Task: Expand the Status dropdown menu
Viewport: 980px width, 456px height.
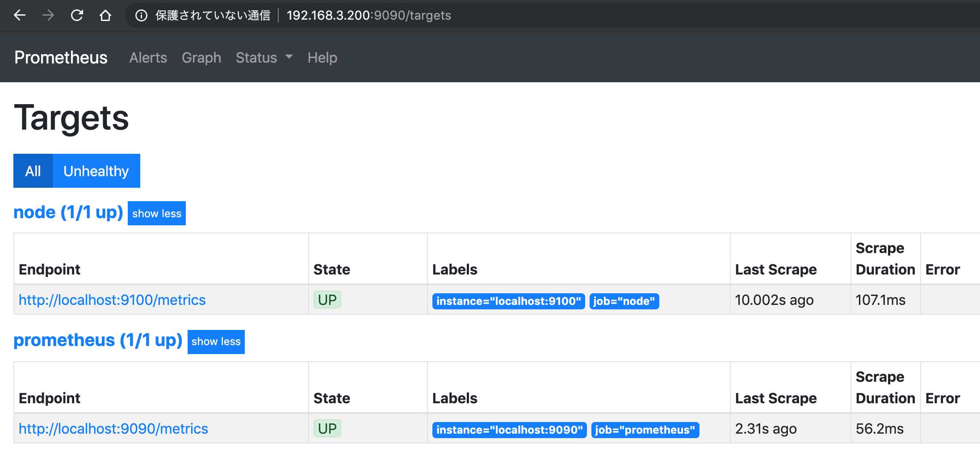Action: pyautogui.click(x=264, y=58)
